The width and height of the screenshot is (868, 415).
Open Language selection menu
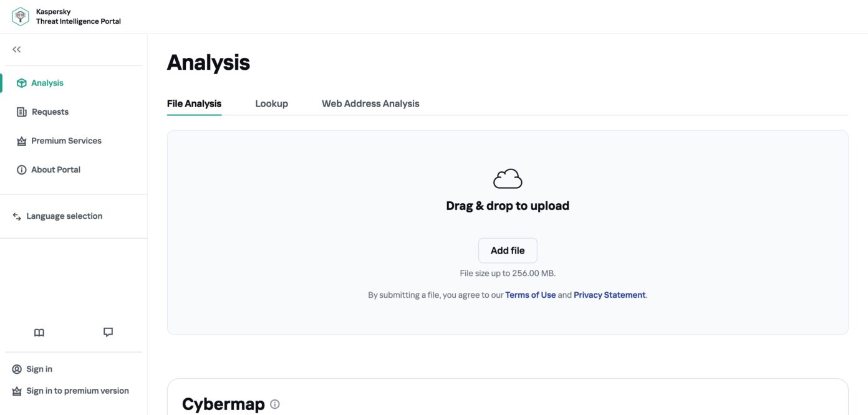64,216
